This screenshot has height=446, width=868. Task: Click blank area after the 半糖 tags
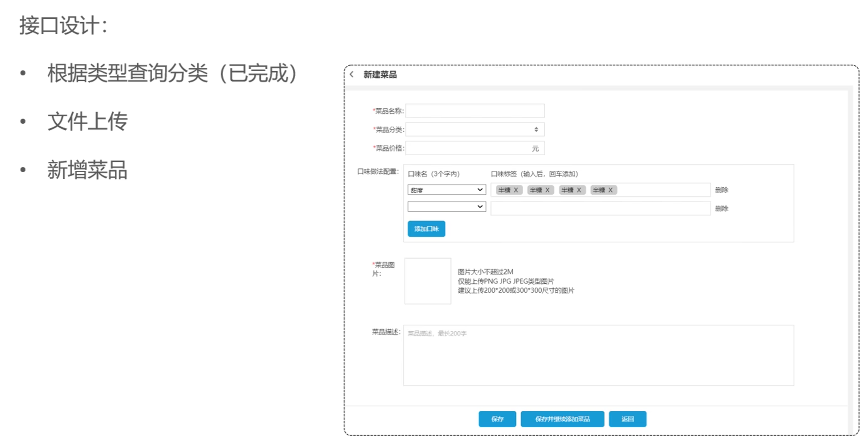tap(663, 190)
